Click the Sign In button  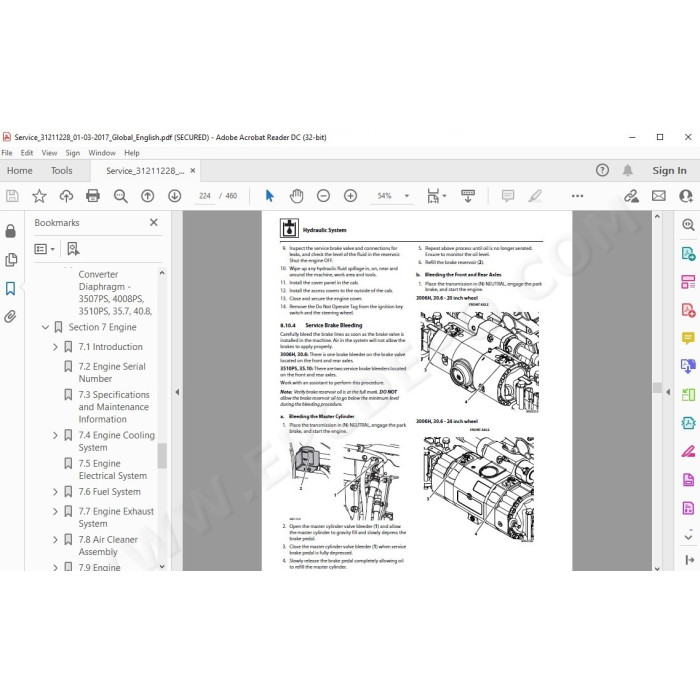(669, 171)
